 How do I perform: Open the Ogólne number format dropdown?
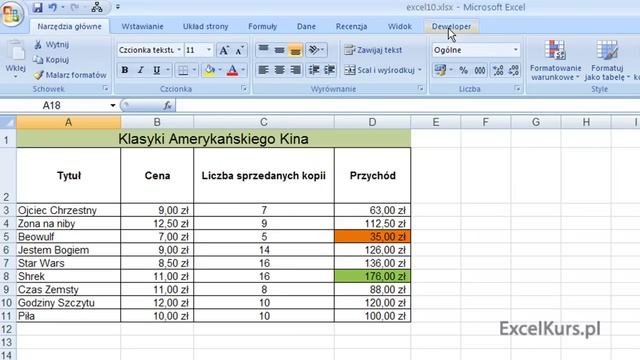(x=516, y=50)
